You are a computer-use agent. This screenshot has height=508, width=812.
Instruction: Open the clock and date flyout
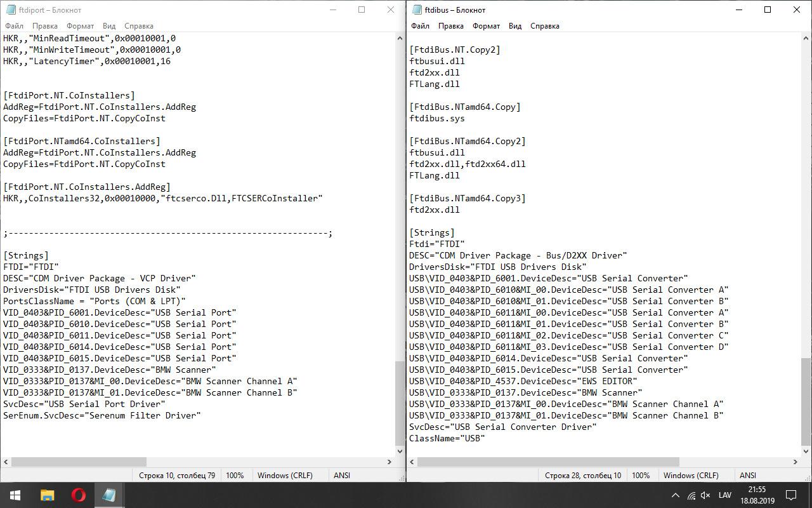(757, 495)
